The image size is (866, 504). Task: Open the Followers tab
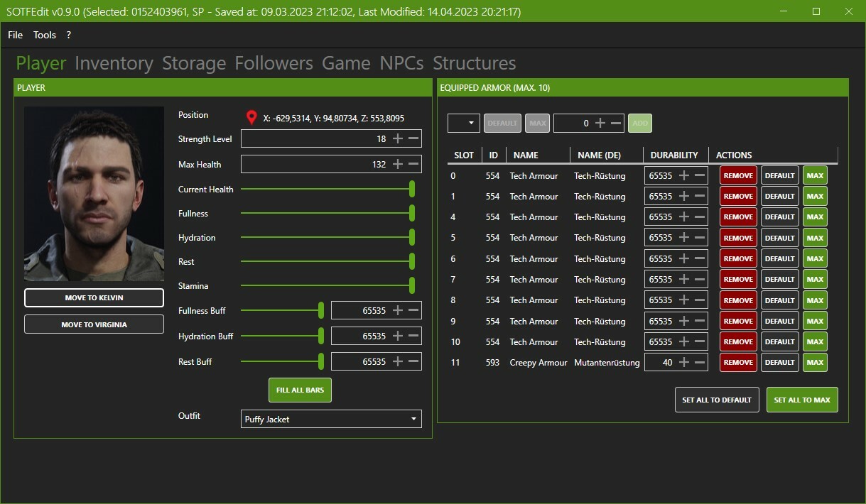(x=274, y=63)
